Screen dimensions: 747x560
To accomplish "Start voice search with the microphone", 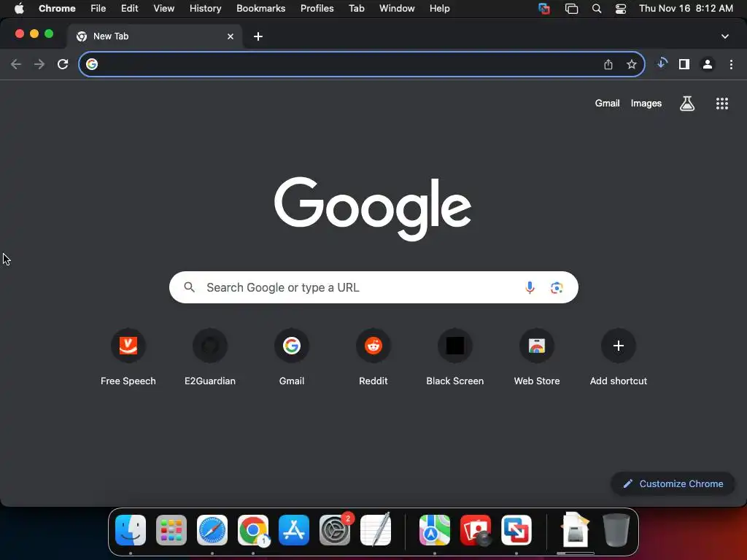I will [x=530, y=287].
